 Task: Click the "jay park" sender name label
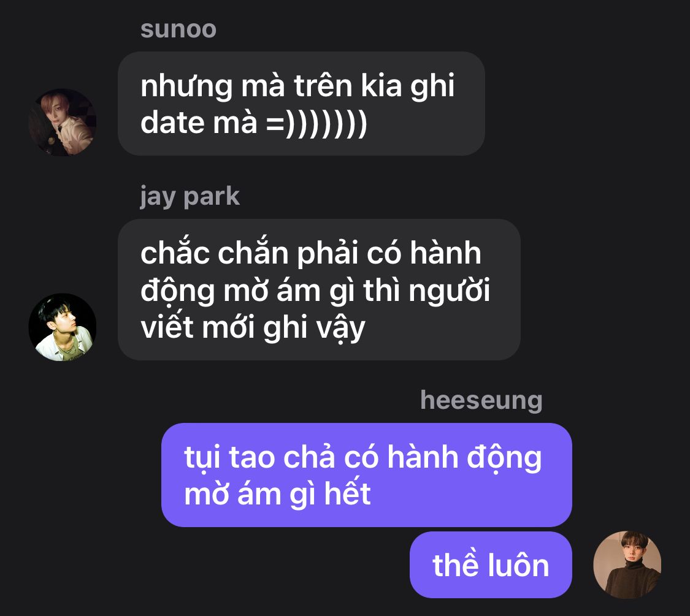(x=190, y=197)
